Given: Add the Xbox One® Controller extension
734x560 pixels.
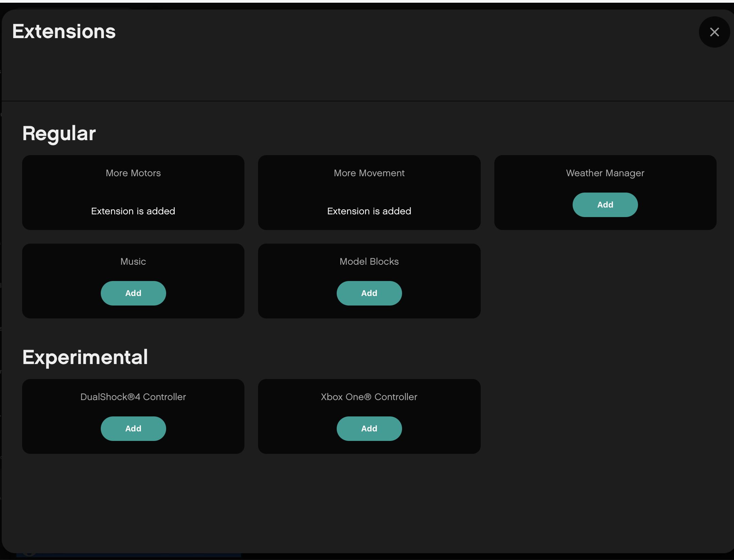Looking at the screenshot, I should [369, 429].
